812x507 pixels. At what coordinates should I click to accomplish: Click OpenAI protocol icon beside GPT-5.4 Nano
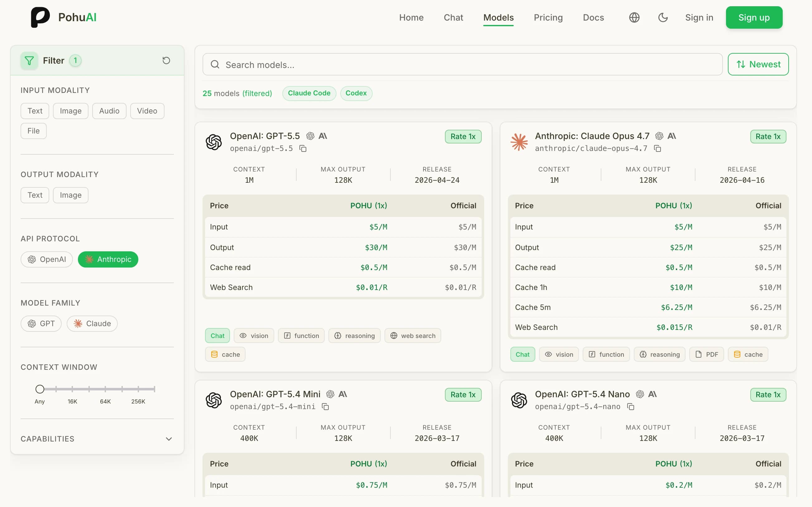[x=640, y=394]
